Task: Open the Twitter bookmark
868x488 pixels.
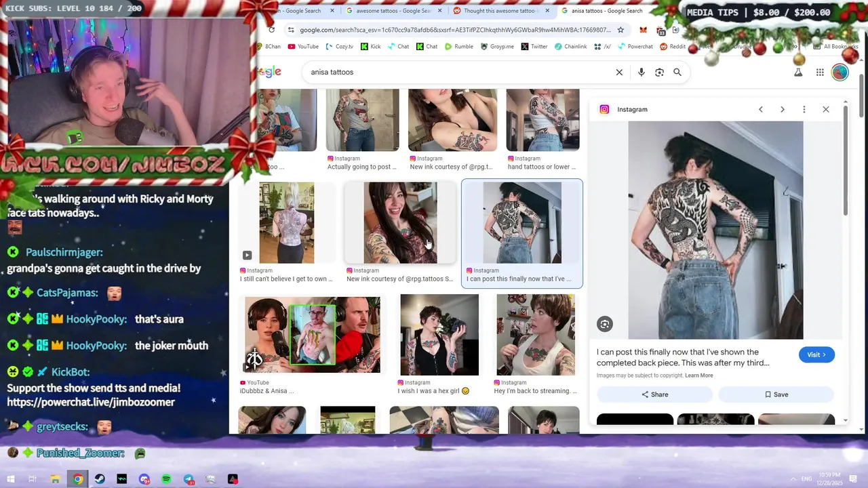Action: [534, 47]
